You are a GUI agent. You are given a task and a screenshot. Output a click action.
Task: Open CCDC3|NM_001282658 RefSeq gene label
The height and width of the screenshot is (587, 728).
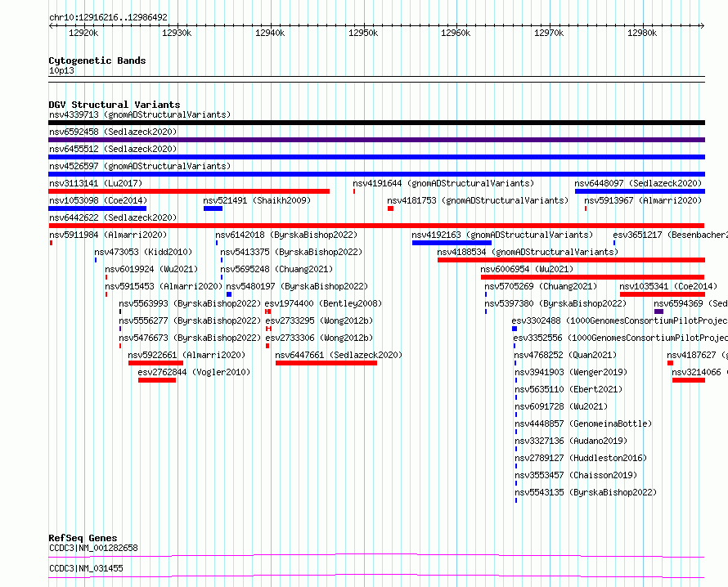click(x=93, y=548)
